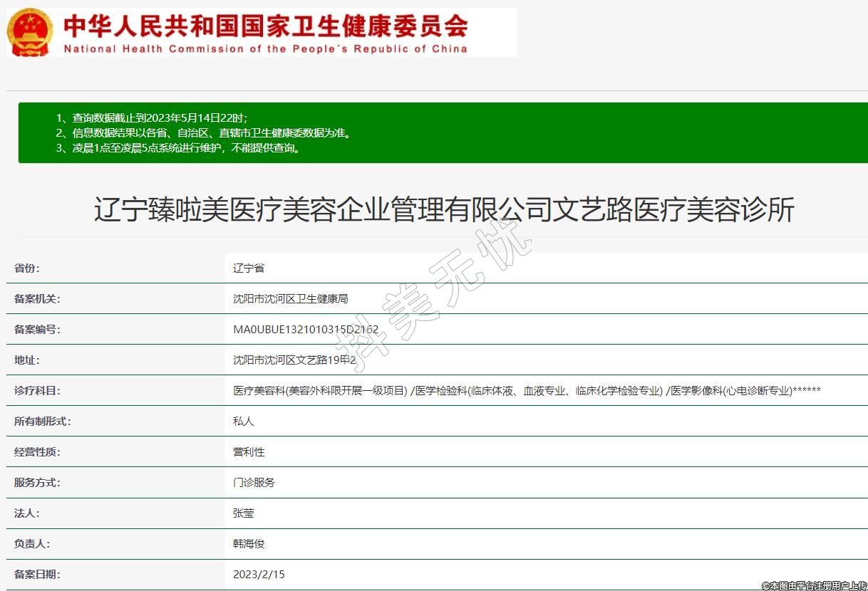Click the legal person name 张莹
Image resolution: width=868 pixels, height=591 pixels.
[243, 513]
